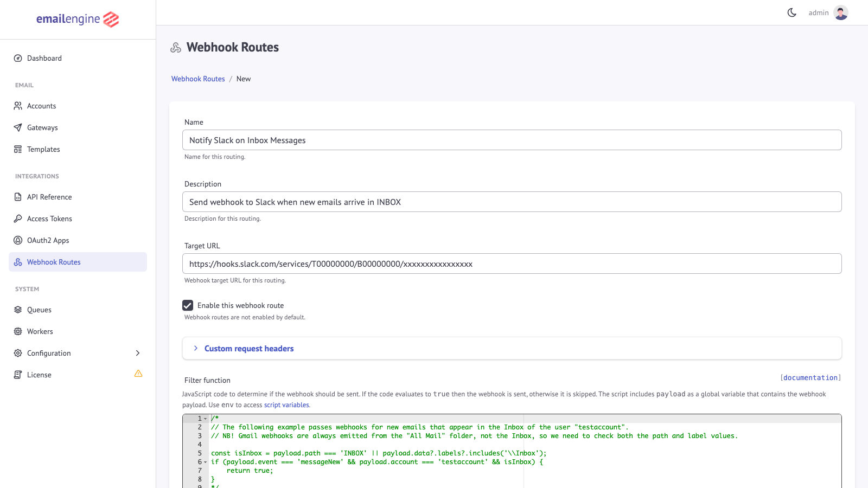Screen dimensions: 868x488
Task: Uncheck Enable this webhook route checkbox
Action: [188, 305]
